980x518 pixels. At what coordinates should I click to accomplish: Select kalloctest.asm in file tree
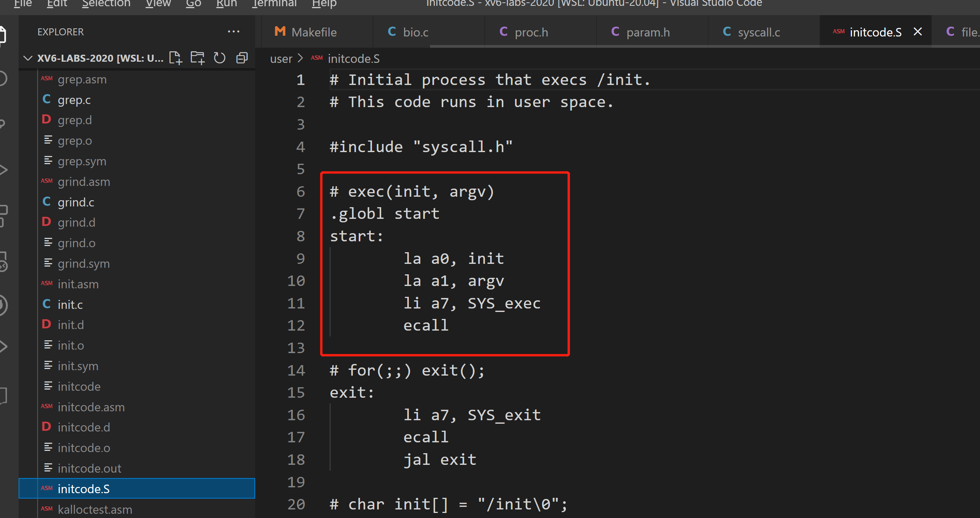[95, 509]
